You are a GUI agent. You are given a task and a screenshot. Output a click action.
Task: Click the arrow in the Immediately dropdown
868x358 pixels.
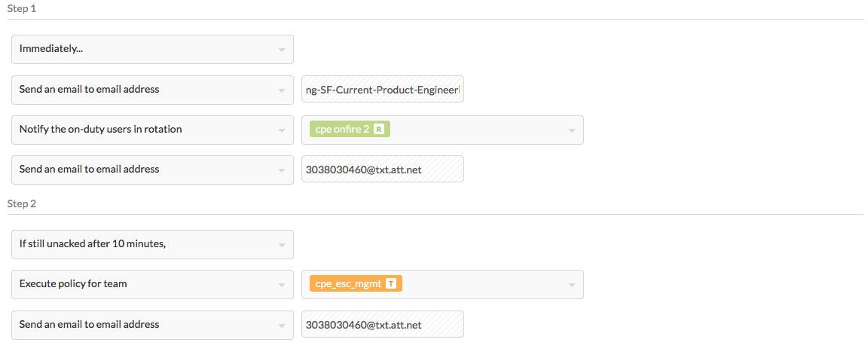(281, 50)
